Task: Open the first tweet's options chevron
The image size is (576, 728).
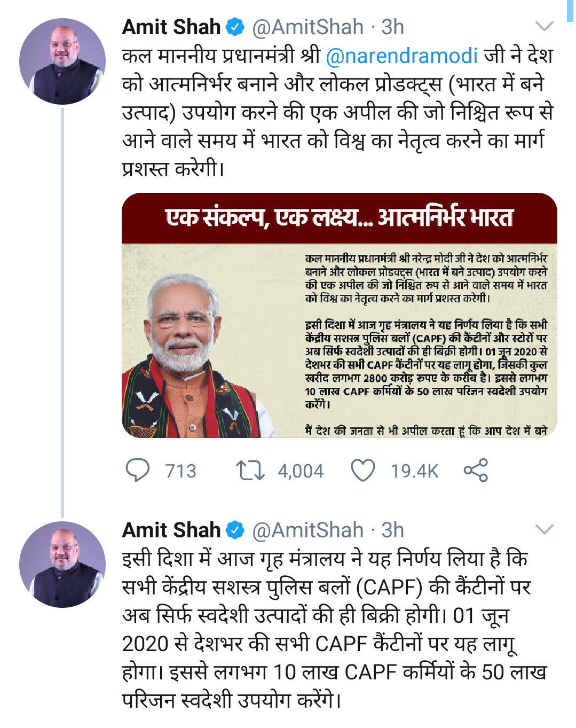Action: pos(544,26)
